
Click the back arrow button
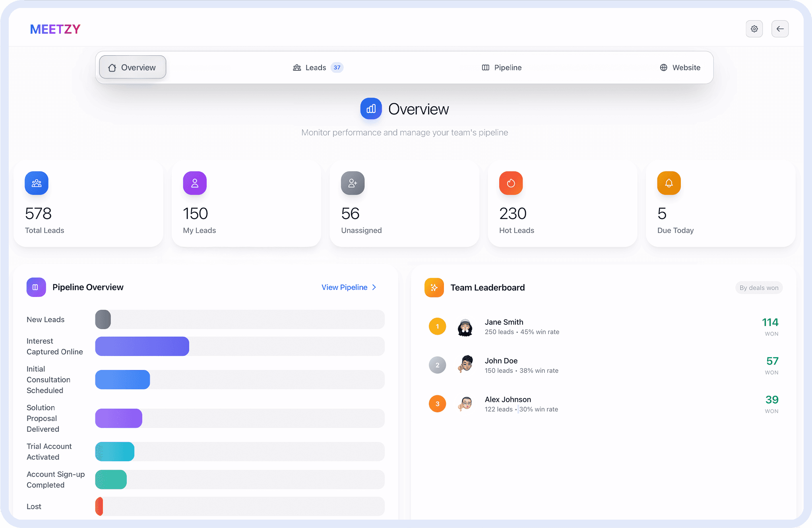coord(780,29)
